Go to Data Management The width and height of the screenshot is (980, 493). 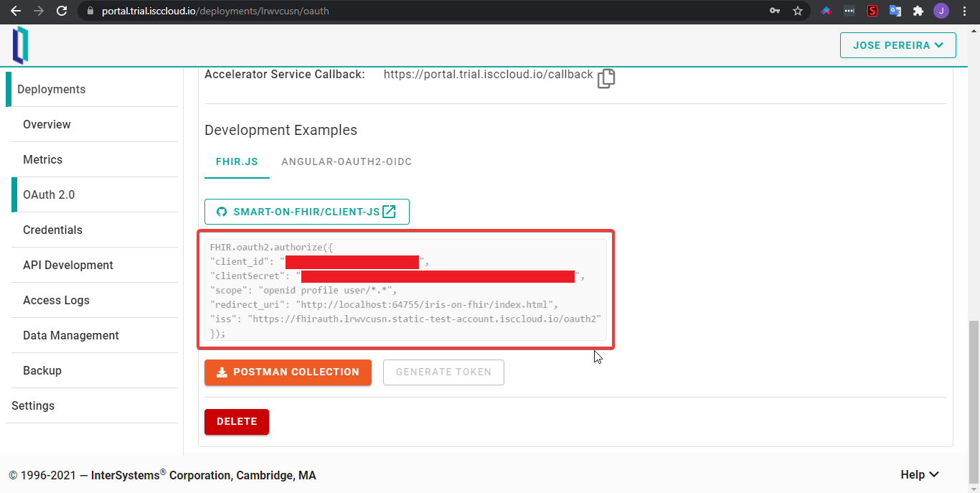click(x=95, y=335)
